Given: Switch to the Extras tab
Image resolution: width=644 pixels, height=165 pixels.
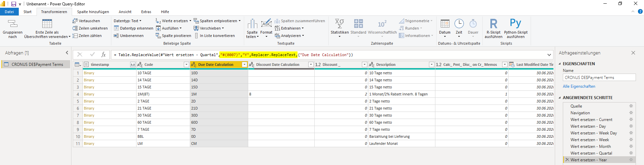Looking at the screenshot, I should (146, 12).
